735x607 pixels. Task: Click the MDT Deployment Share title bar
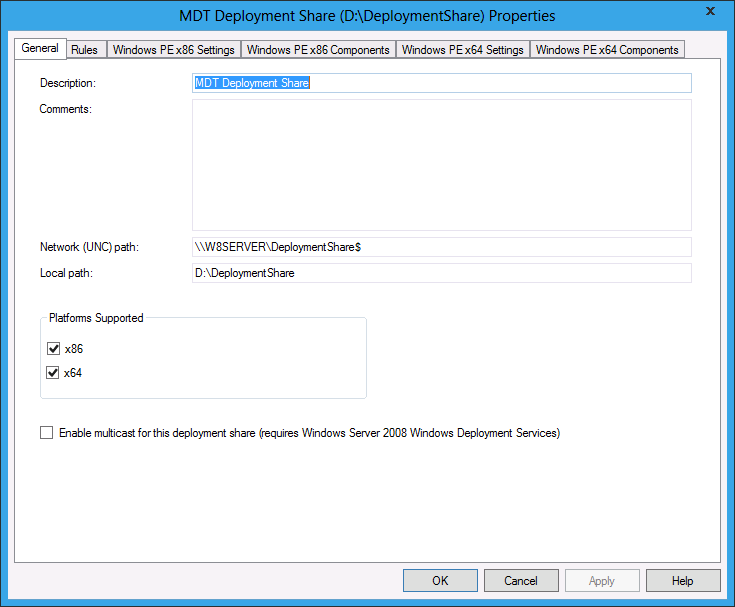pos(367,16)
